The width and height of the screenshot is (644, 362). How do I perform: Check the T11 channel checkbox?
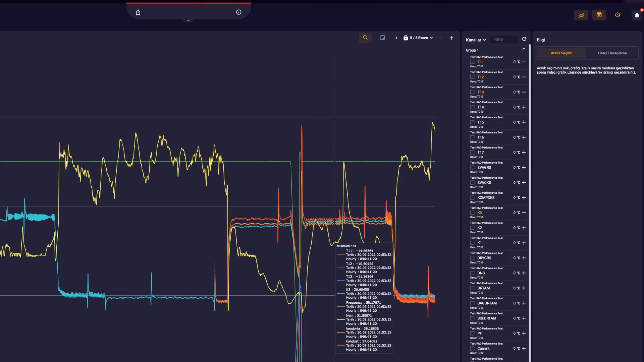472,62
